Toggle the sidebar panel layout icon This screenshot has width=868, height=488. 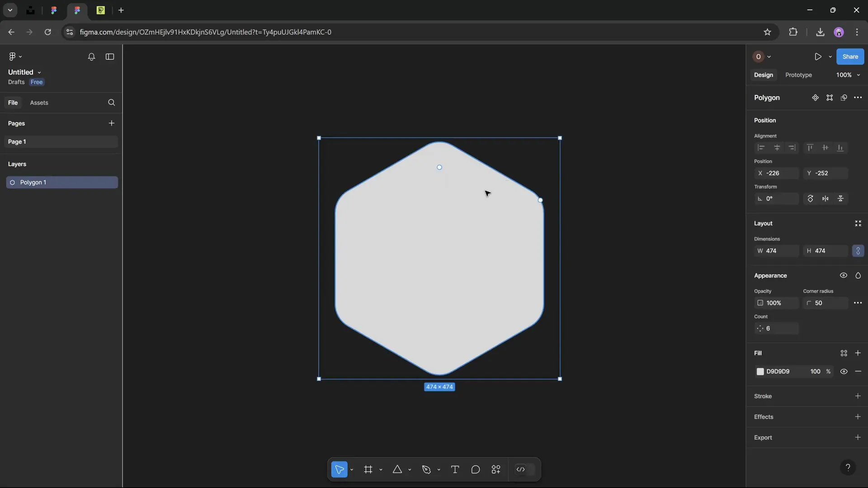pyautogui.click(x=110, y=56)
